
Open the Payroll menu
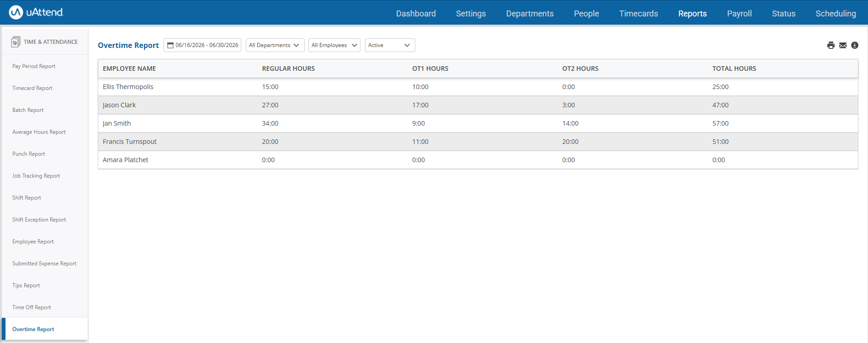pyautogui.click(x=740, y=14)
